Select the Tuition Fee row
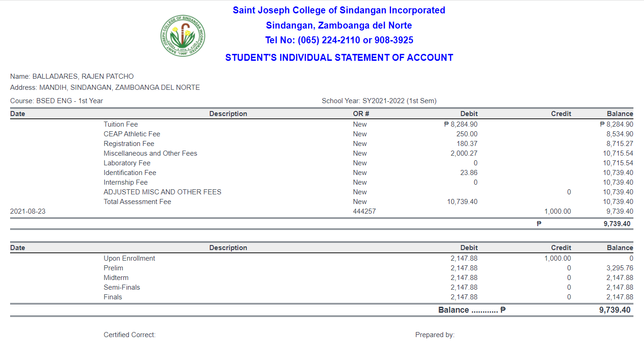This screenshot has width=644, height=350. [x=121, y=124]
